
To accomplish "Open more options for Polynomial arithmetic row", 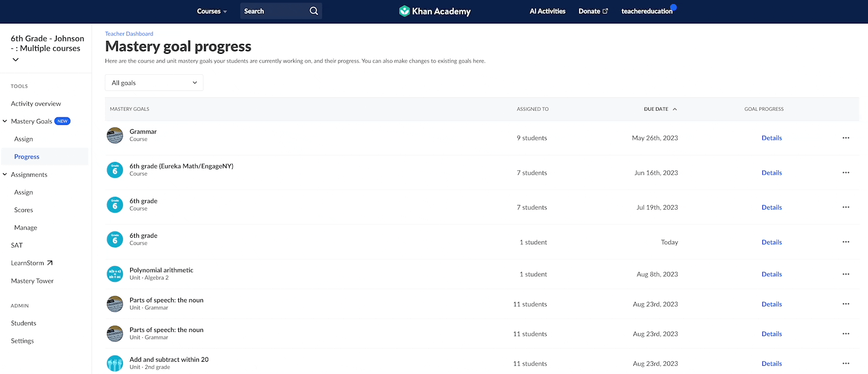I will (x=846, y=274).
